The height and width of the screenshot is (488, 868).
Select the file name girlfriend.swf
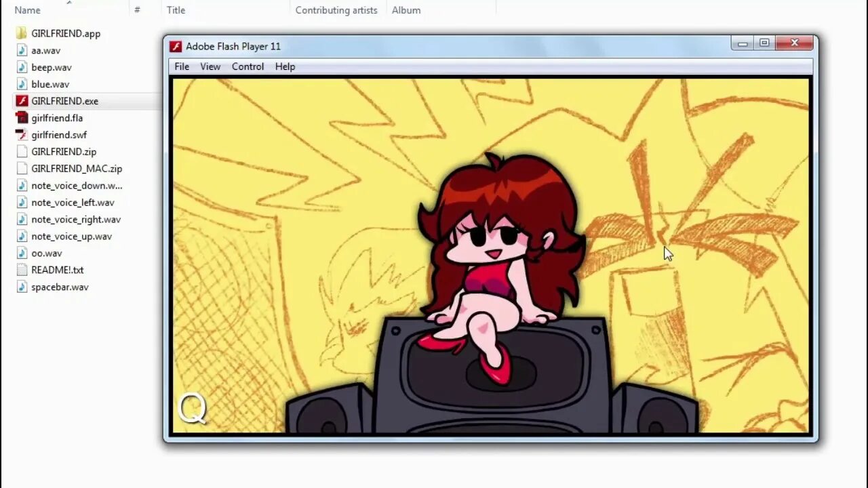[59, 135]
